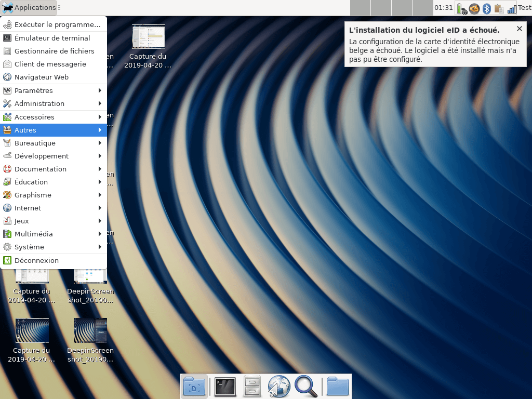Screen dimensions: 532x399
Task: Launch Navigateur Web from the menu
Action: coord(54,77)
